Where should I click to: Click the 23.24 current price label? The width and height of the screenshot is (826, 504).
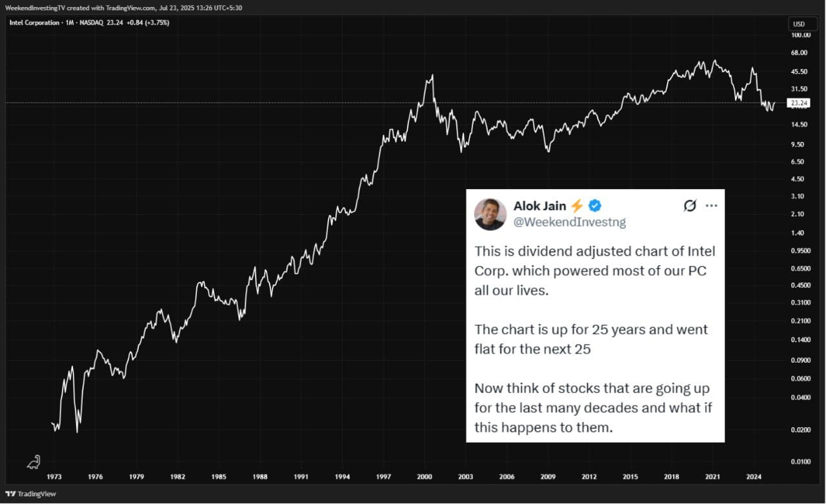[799, 103]
